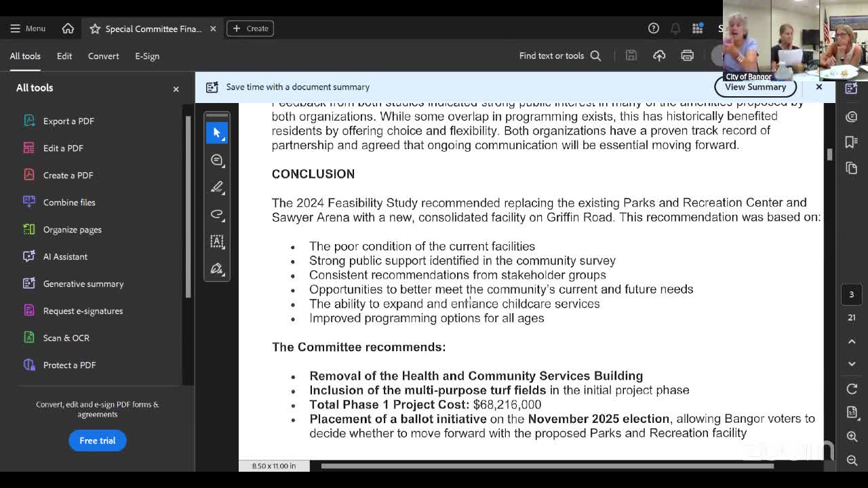Image resolution: width=868 pixels, height=488 pixels.
Task: Select Create a PDF tool
Action: tap(68, 175)
